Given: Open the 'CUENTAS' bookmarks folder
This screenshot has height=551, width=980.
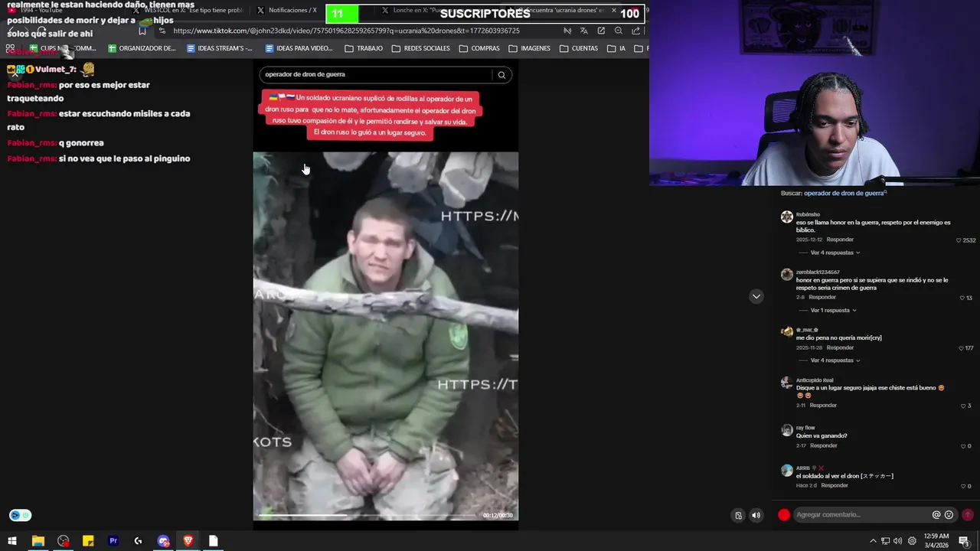Looking at the screenshot, I should [x=579, y=48].
